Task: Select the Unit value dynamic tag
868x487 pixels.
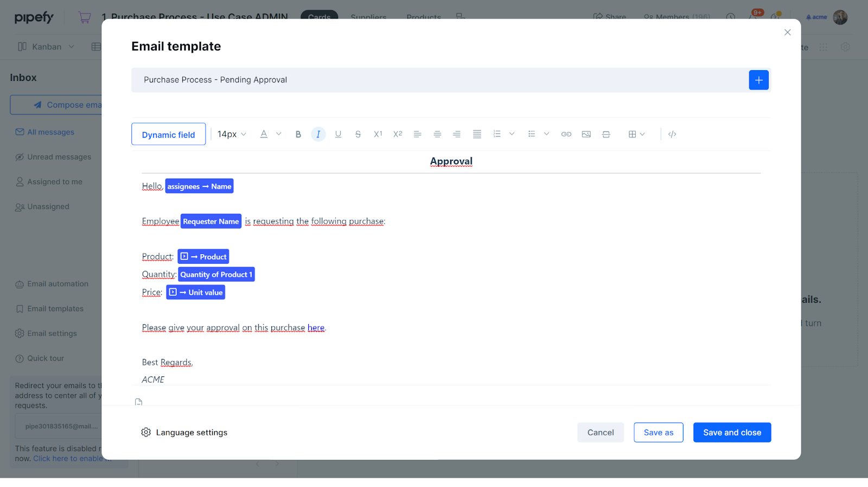Action: (x=195, y=292)
